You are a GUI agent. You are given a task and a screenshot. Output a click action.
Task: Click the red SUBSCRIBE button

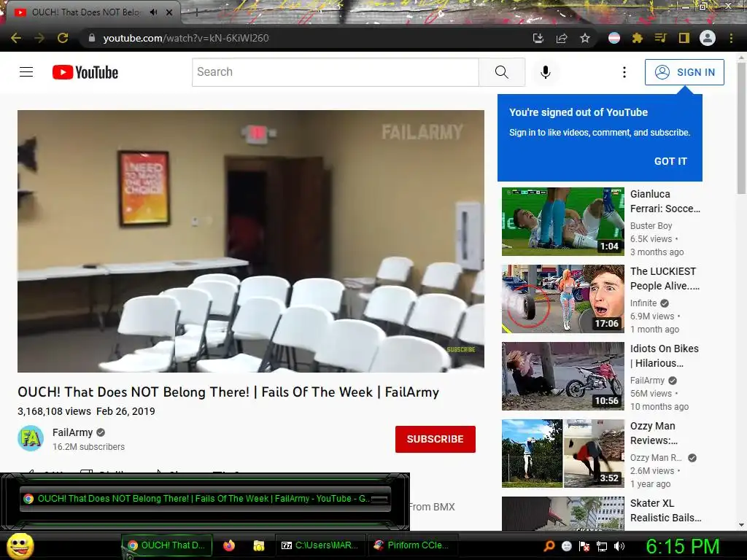coord(436,439)
